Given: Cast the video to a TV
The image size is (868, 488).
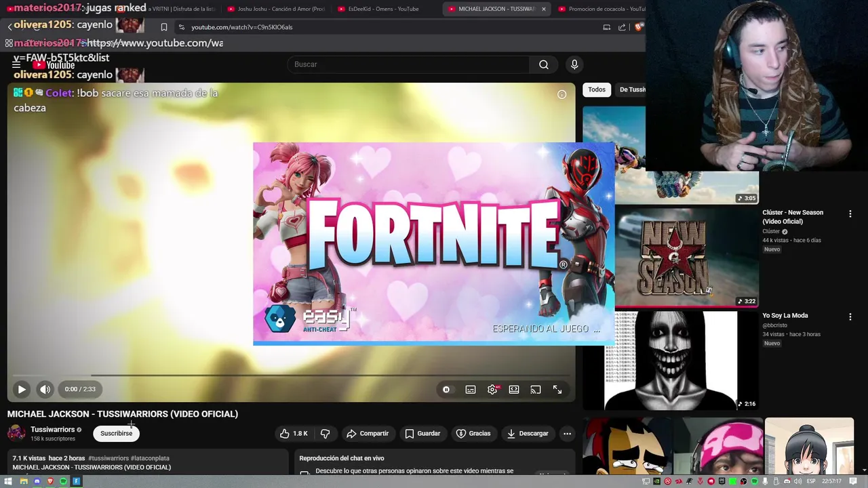Looking at the screenshot, I should (x=536, y=390).
